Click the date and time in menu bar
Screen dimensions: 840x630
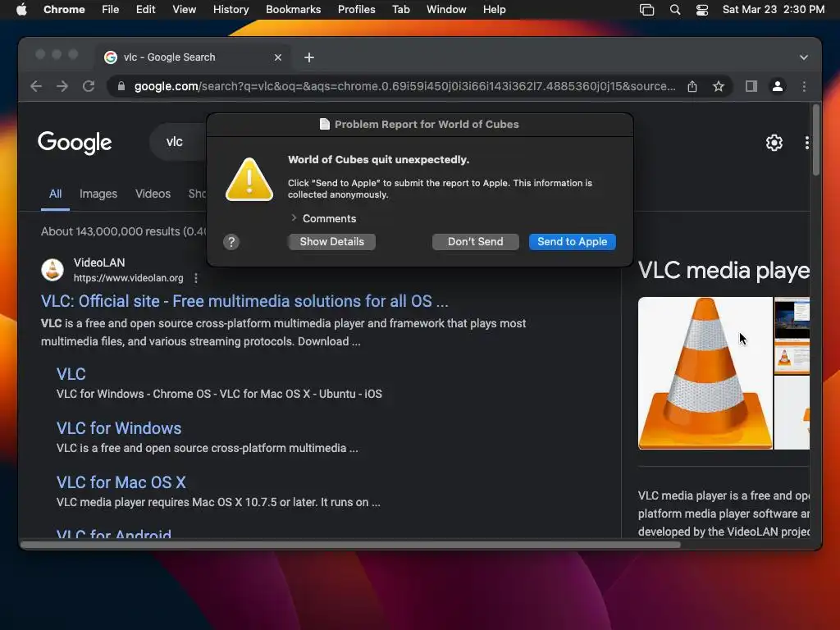[x=773, y=10]
